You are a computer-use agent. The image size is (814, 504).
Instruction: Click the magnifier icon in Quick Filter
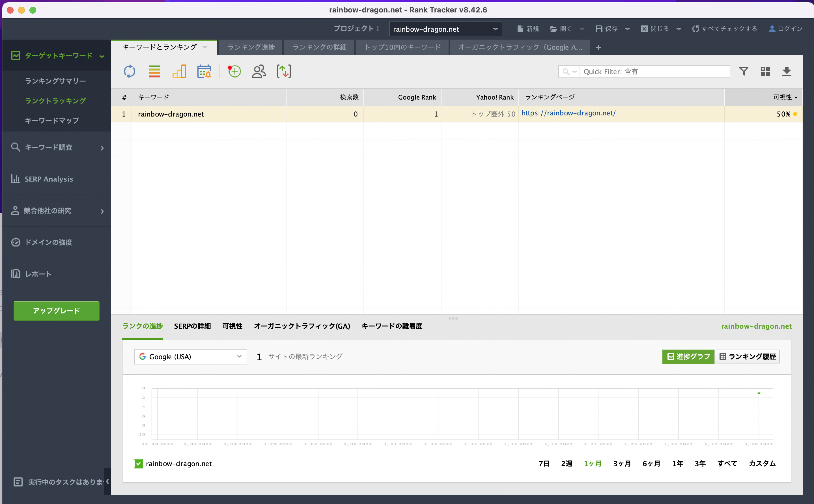566,72
